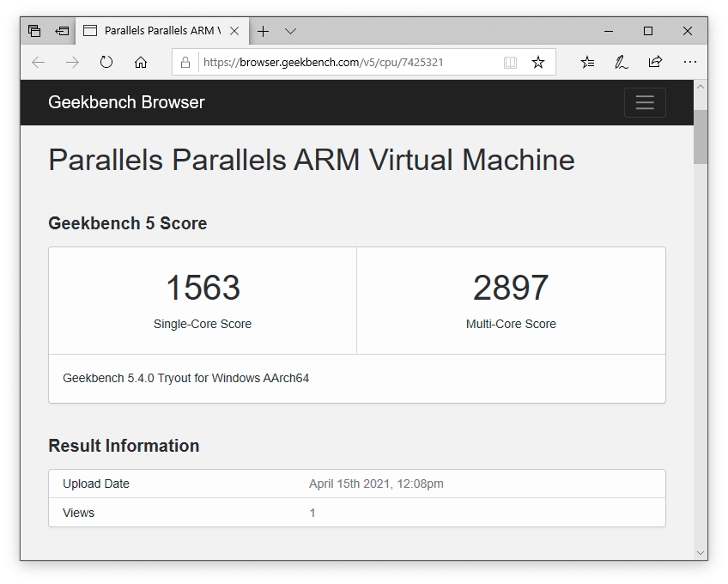Click the scrollbar down arrow
Image resolution: width=728 pixels, height=584 pixels.
(x=701, y=553)
